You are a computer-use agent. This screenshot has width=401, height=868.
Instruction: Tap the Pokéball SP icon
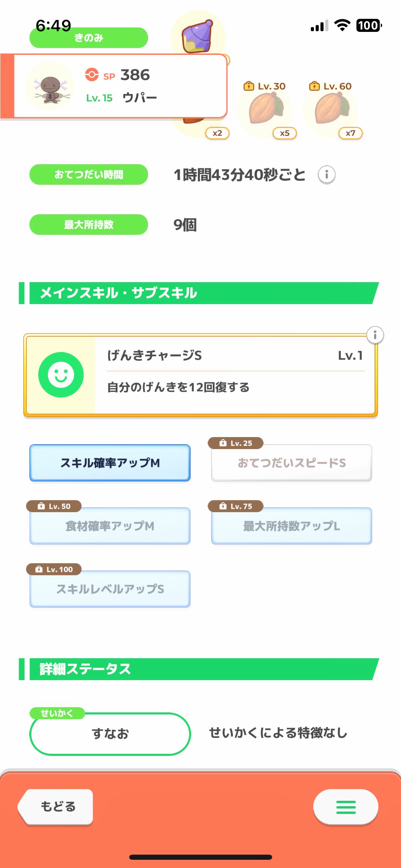tap(92, 74)
